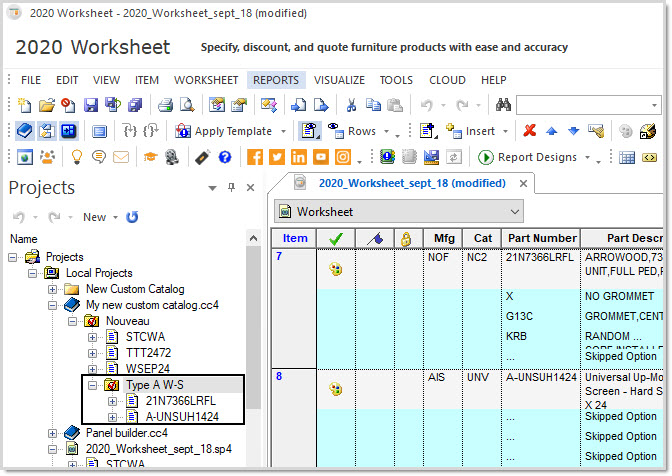The image size is (672, 476).
Task: Delete the item with the red X icon
Action: [530, 130]
